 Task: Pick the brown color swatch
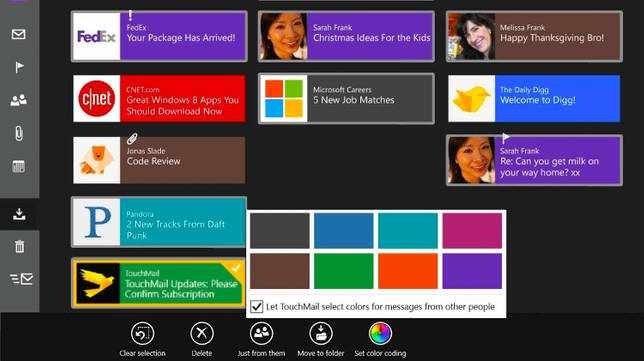[280, 271]
